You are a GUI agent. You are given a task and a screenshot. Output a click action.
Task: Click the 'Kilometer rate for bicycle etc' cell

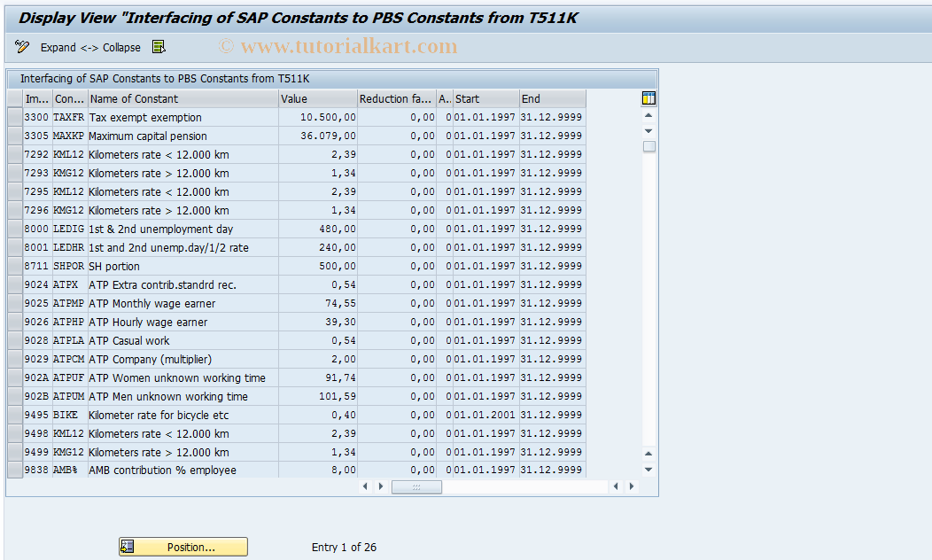pos(183,415)
